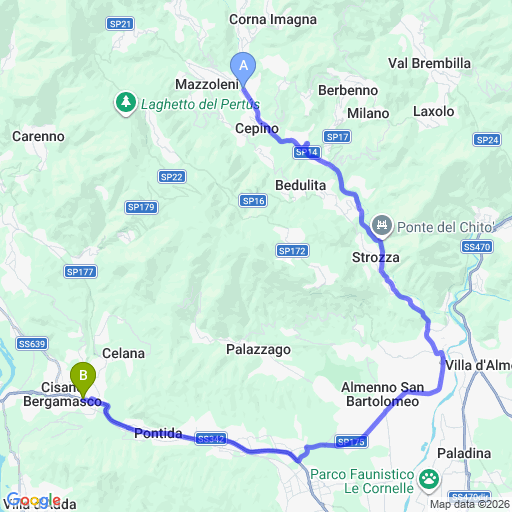The height and width of the screenshot is (512, 512).
Task: Select the SS639 road badge
Action: pos(32,344)
